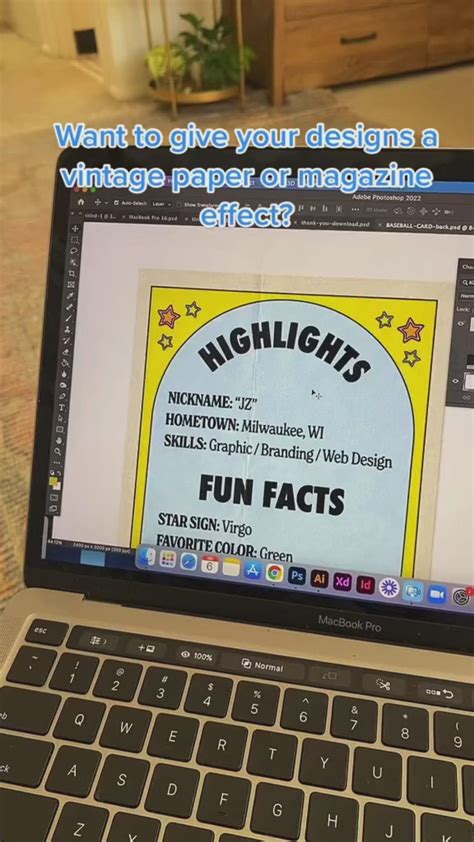Open Finder from the Dock
The image size is (474, 842).
pos(147,557)
